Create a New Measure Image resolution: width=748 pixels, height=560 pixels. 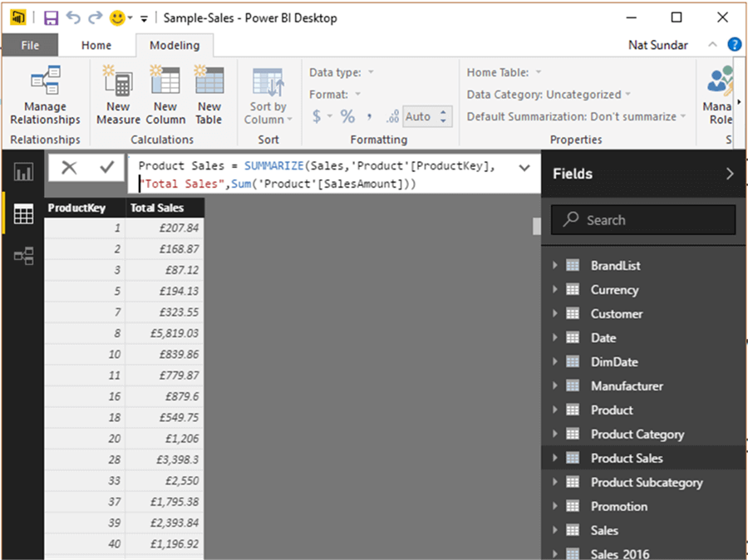click(x=118, y=96)
